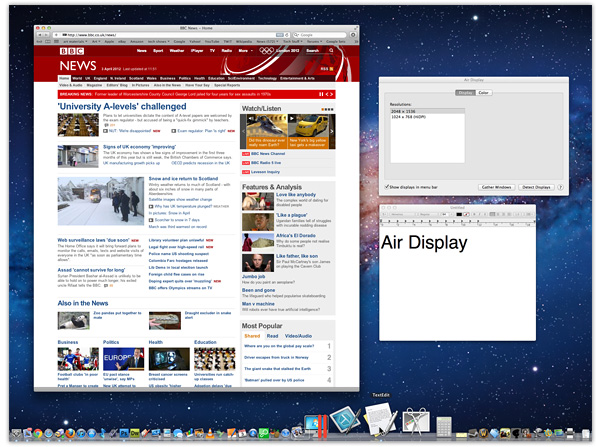Image resolution: width=596 pixels, height=447 pixels.
Task: Select Display tab in Air Display
Action: point(465,92)
